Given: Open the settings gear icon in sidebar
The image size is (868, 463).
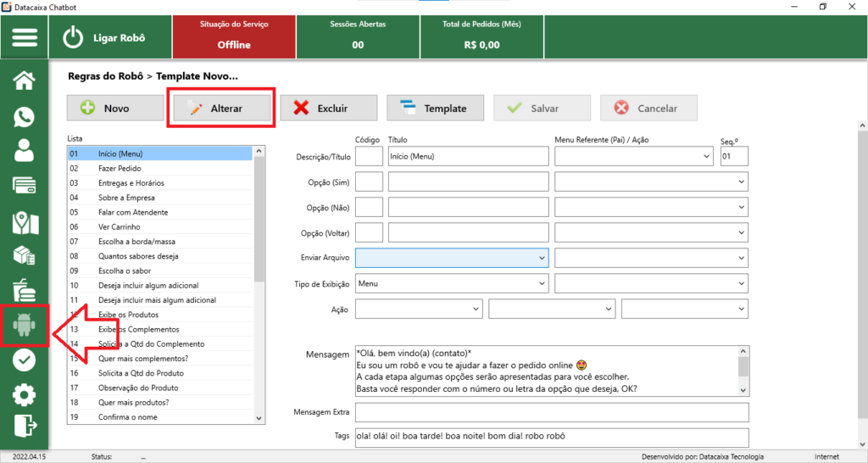Looking at the screenshot, I should point(25,394).
